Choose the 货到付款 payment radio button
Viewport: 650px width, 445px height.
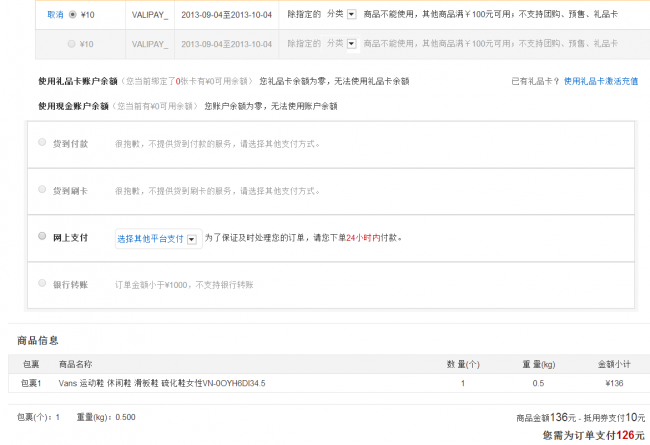pyautogui.click(x=42, y=143)
